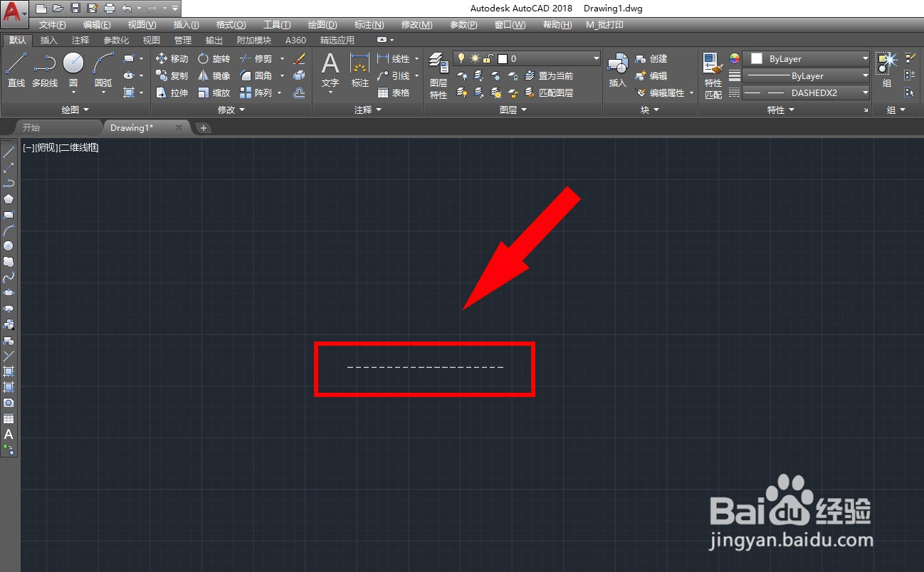Click the [俯视] view control label

click(47, 148)
